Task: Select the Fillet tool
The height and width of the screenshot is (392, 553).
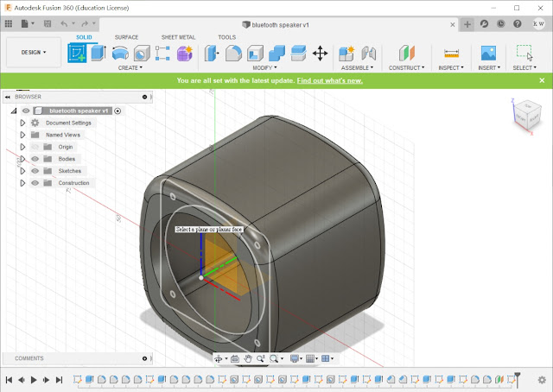Action: [233, 54]
